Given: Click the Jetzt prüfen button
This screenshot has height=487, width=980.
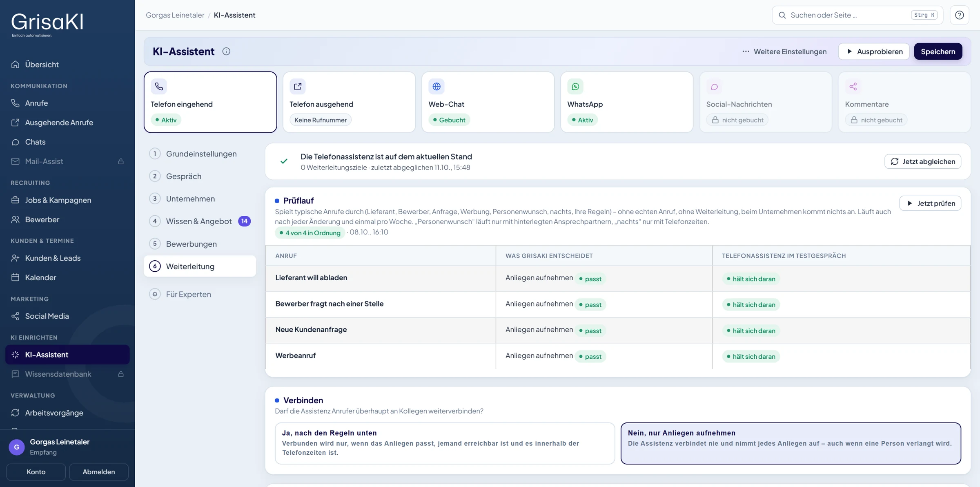Looking at the screenshot, I should 930,203.
